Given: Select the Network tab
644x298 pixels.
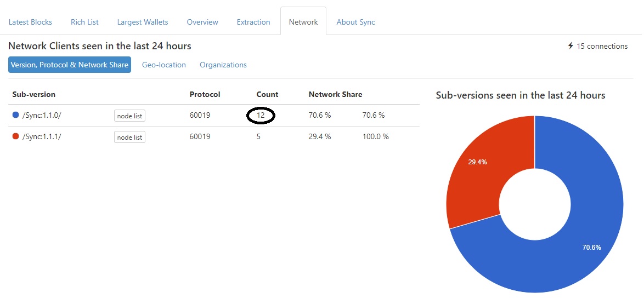Looking at the screenshot, I should point(303,22).
